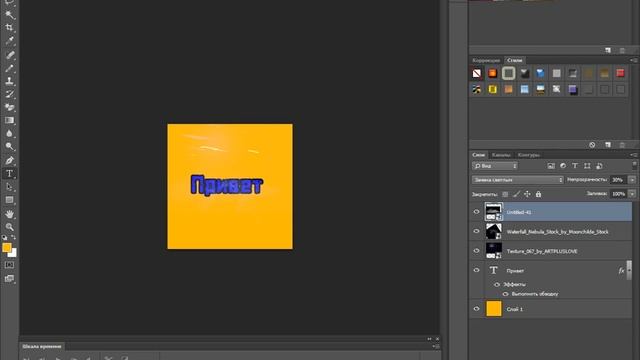Toggle visibility of the stroke effect
This screenshot has height=360, width=640.
506,294
